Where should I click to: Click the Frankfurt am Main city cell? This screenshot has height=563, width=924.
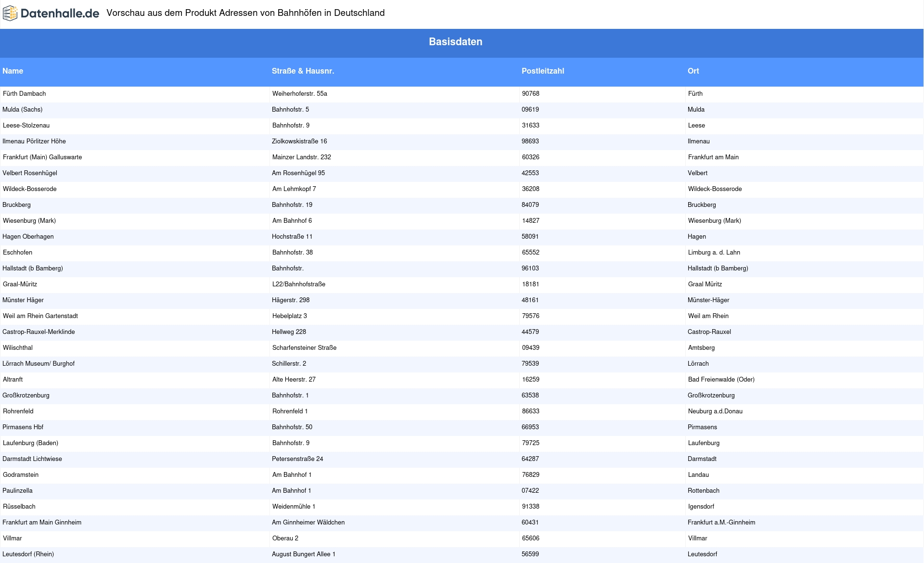[713, 157]
